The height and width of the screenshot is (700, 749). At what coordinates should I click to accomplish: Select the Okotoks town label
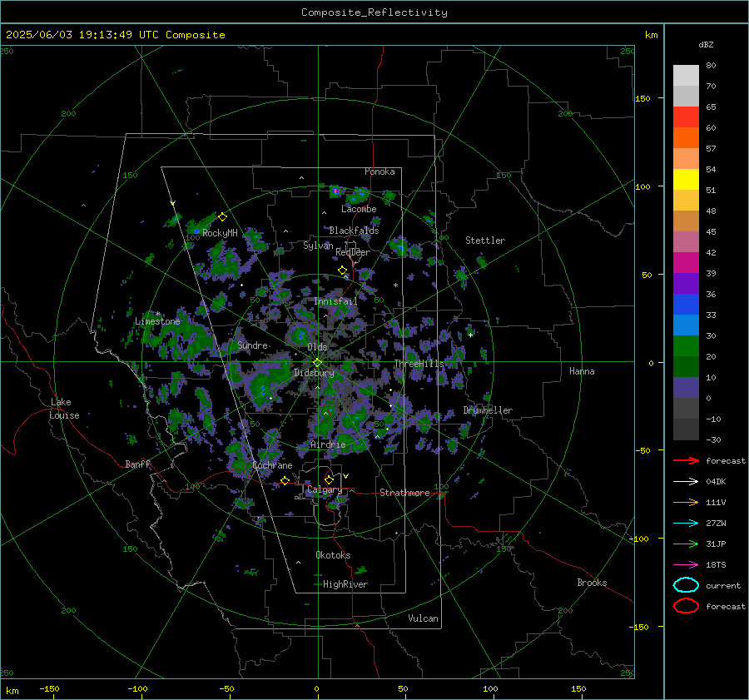(333, 555)
